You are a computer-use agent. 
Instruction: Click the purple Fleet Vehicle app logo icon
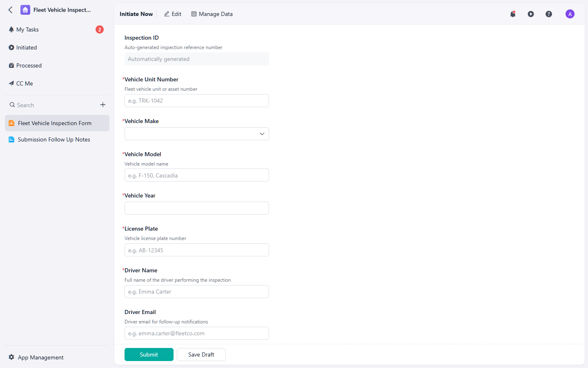(x=25, y=10)
